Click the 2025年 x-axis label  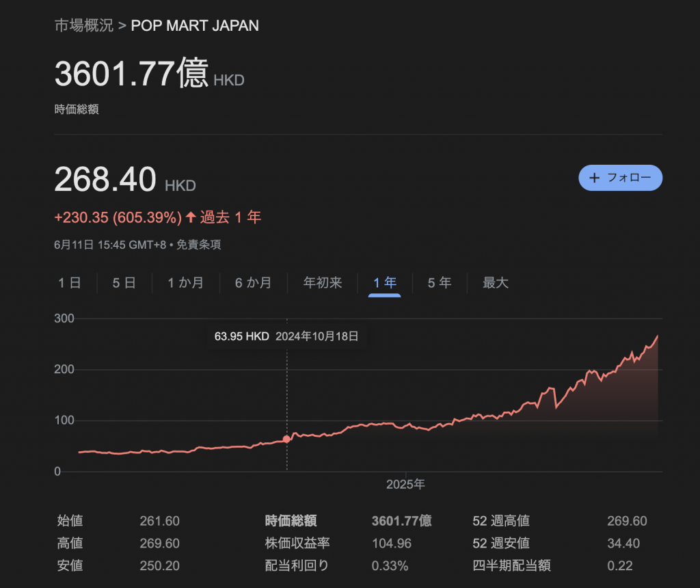(x=405, y=485)
